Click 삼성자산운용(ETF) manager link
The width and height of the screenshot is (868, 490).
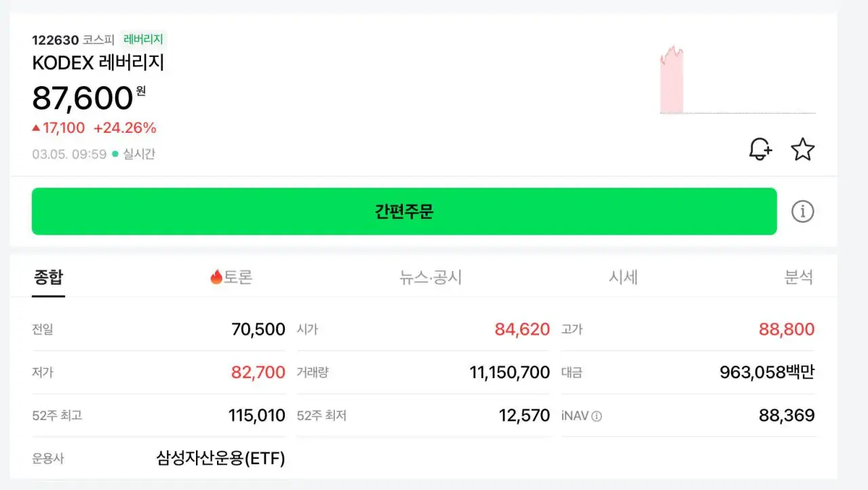coord(220,458)
